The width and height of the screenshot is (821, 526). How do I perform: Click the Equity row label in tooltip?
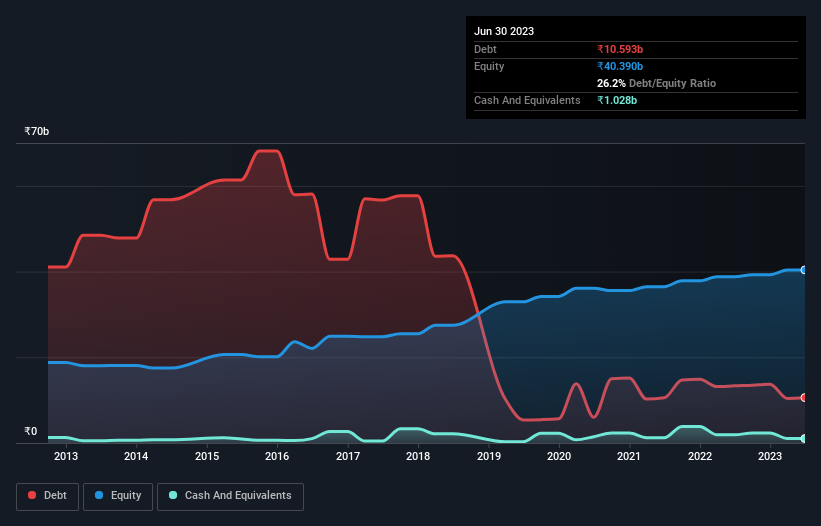489,66
